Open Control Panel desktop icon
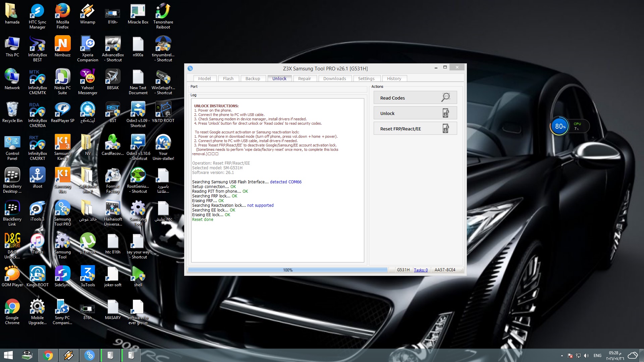The image size is (644, 362). (x=12, y=147)
